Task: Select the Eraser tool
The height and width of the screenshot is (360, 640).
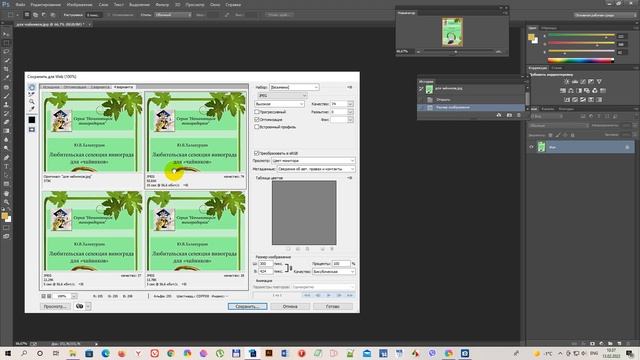Action: pyautogui.click(x=6, y=122)
